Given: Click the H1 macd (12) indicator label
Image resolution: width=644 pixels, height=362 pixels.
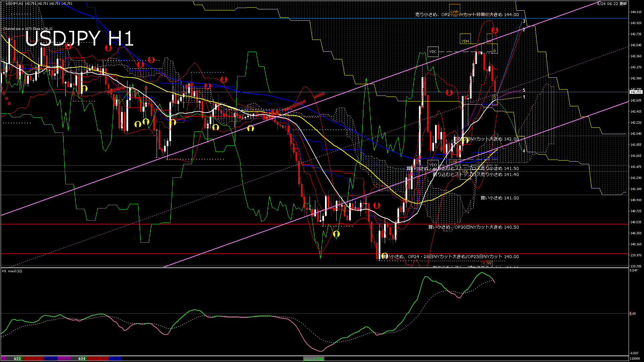Looking at the screenshot, I should point(12,271).
